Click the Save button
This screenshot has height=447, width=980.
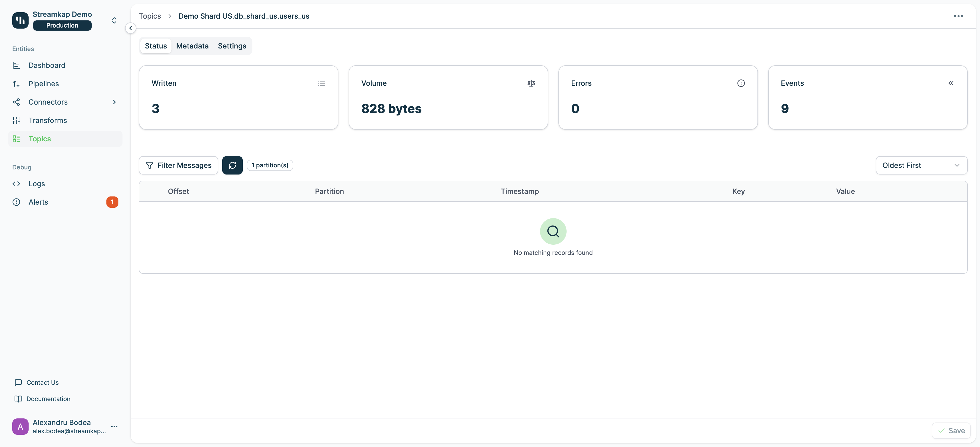click(951, 431)
